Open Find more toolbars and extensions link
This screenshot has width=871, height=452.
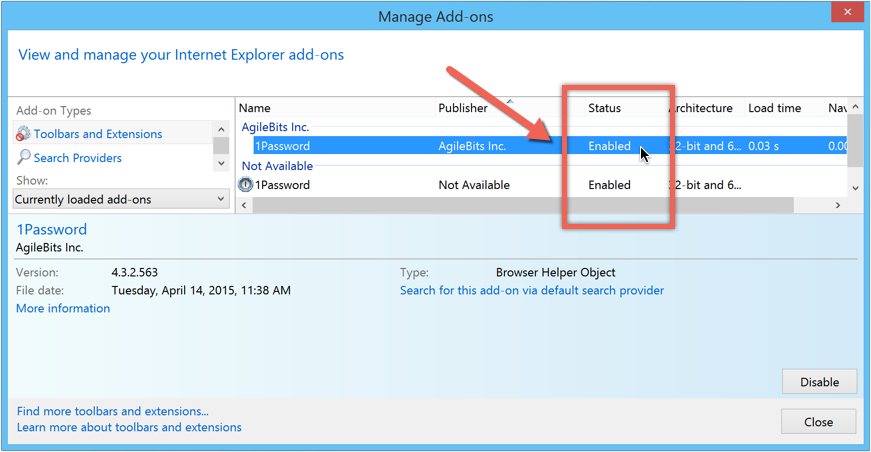(x=113, y=411)
